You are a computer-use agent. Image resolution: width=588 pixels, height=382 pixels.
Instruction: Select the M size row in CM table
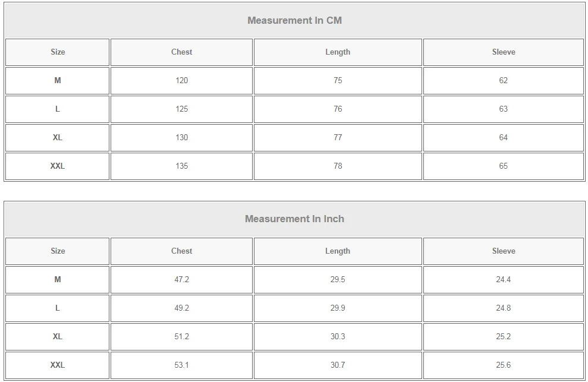pyautogui.click(x=58, y=81)
